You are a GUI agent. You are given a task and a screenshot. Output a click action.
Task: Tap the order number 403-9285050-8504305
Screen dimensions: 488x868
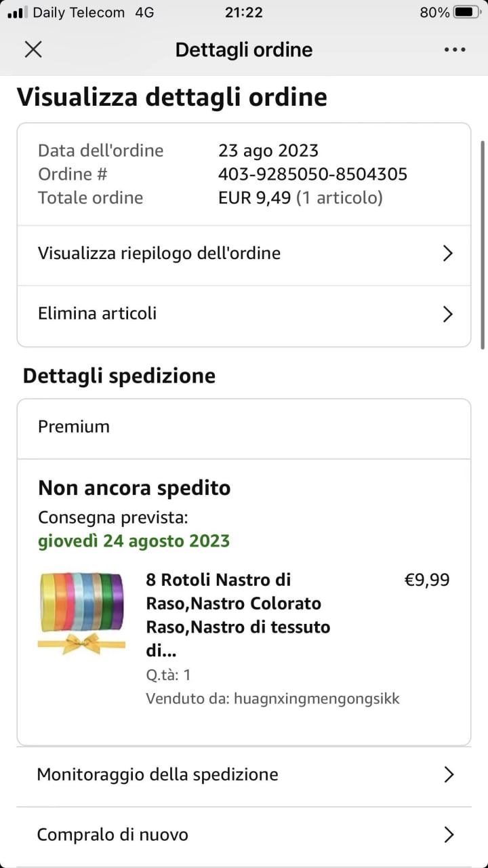tap(312, 174)
